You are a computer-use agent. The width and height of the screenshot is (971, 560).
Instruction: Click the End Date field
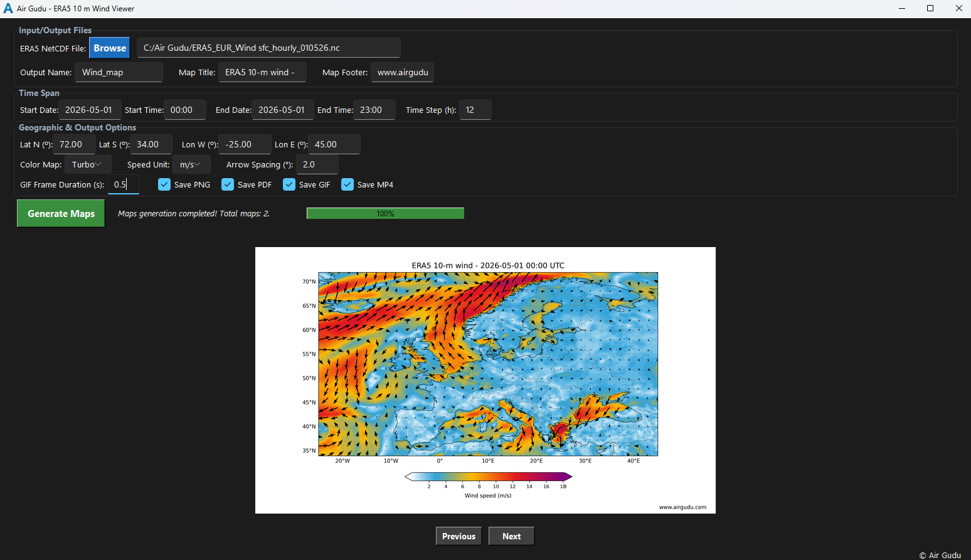[x=282, y=110]
